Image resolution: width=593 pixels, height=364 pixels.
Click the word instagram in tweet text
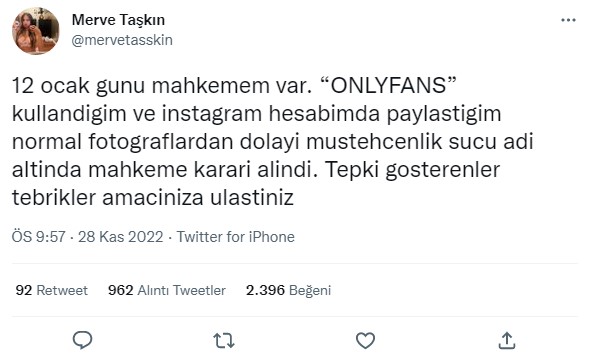[x=212, y=114]
